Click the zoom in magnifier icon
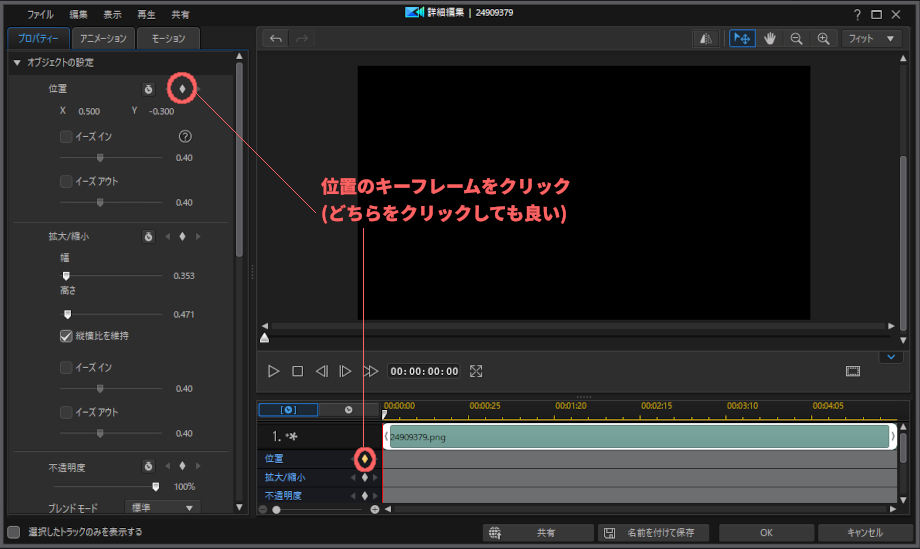920x549 pixels. coord(824,39)
